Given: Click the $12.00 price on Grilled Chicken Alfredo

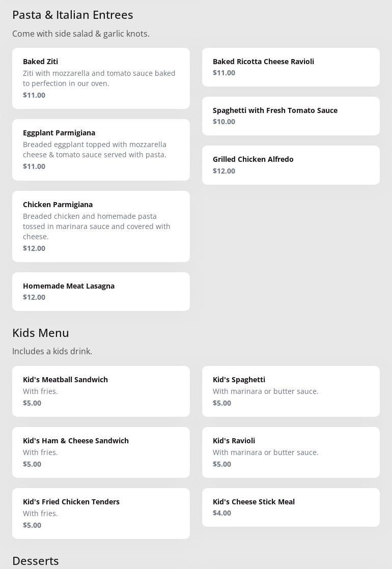Looking at the screenshot, I should [x=224, y=171].
